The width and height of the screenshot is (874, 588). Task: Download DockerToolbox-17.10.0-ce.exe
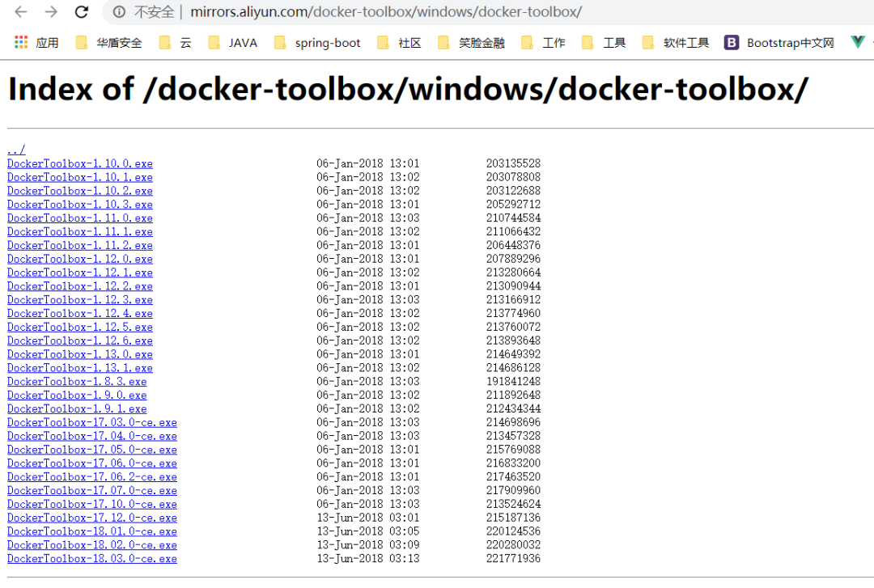click(x=92, y=504)
